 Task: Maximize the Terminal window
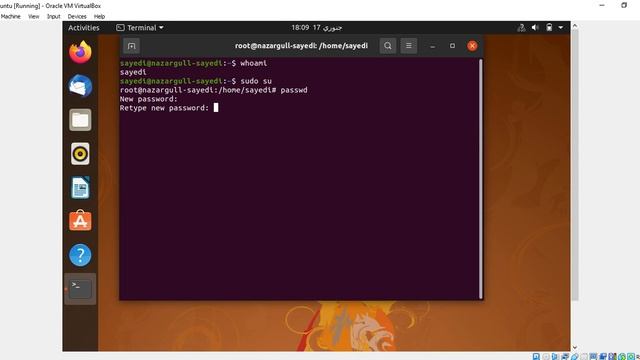click(x=452, y=46)
